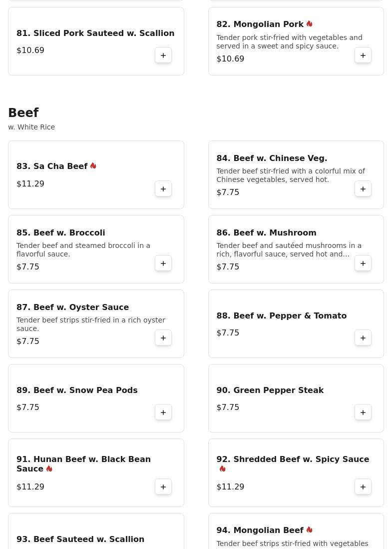Add Beef w. Oyster Sauce to cart
392x549 pixels.
tap(163, 338)
